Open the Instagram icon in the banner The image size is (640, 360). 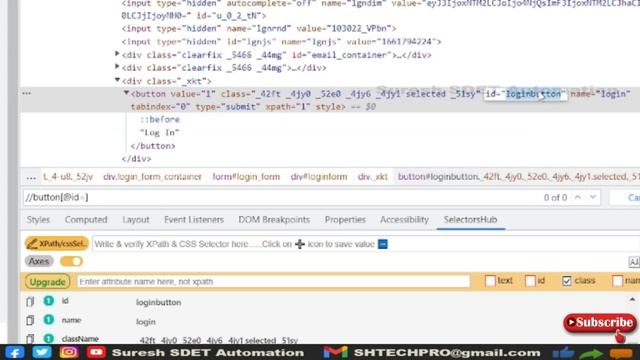69,352
